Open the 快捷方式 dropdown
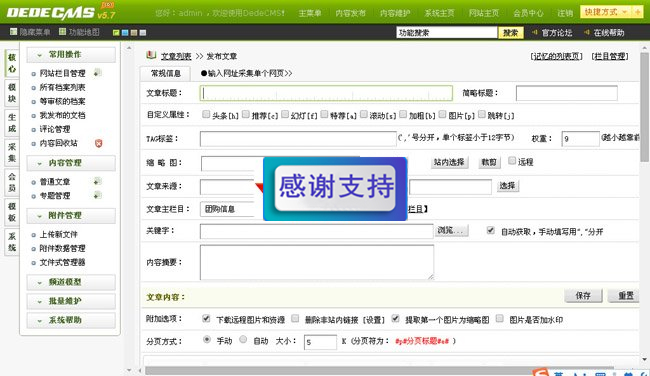The height and width of the screenshot is (376, 650). tap(606, 12)
